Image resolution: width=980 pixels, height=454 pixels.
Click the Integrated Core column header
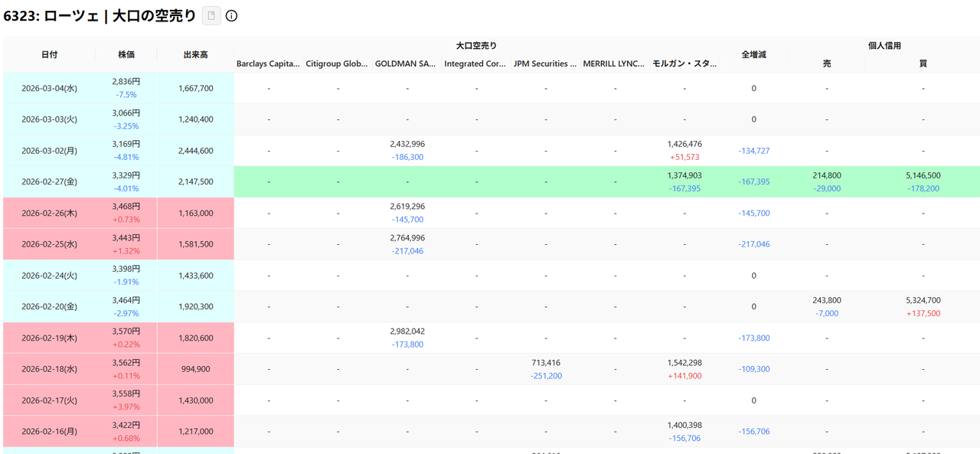[475, 64]
